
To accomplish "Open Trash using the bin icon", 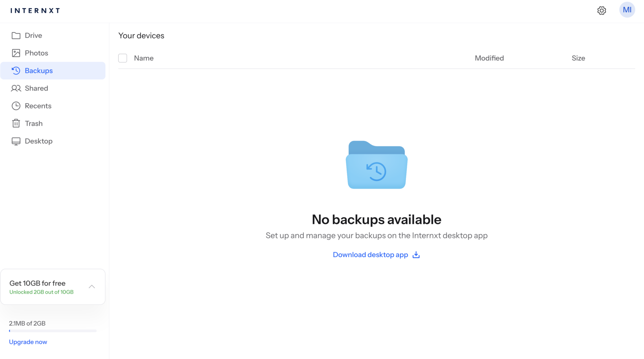I will click(16, 123).
